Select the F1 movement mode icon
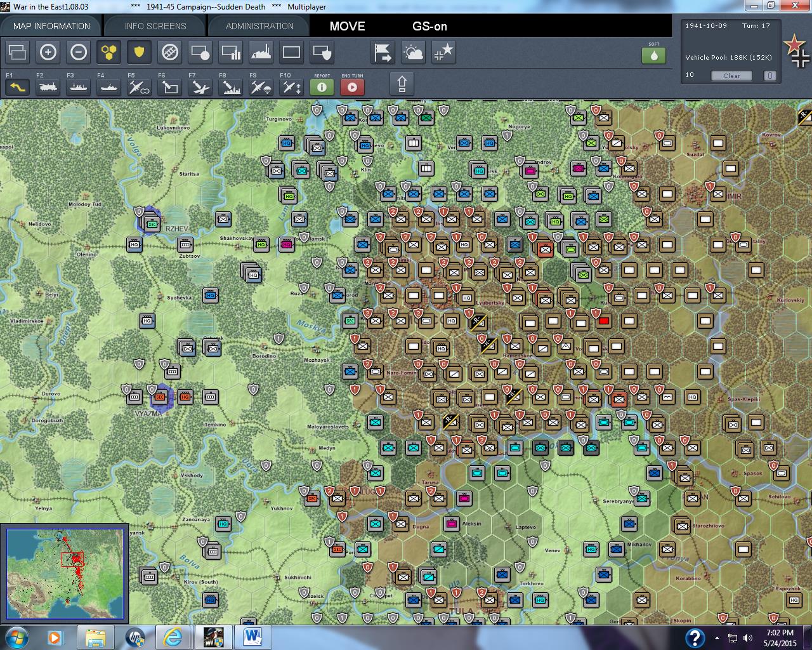Image resolution: width=812 pixels, height=650 pixels. tap(16, 87)
